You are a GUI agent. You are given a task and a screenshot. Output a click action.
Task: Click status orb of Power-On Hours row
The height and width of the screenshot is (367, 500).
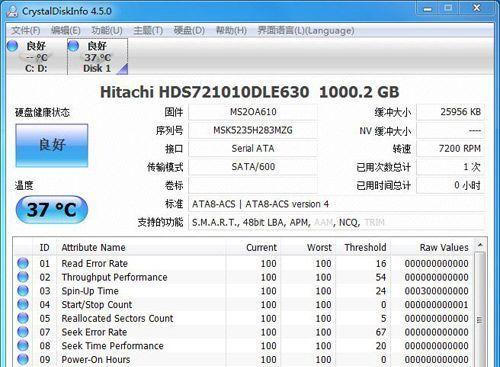click(x=23, y=359)
